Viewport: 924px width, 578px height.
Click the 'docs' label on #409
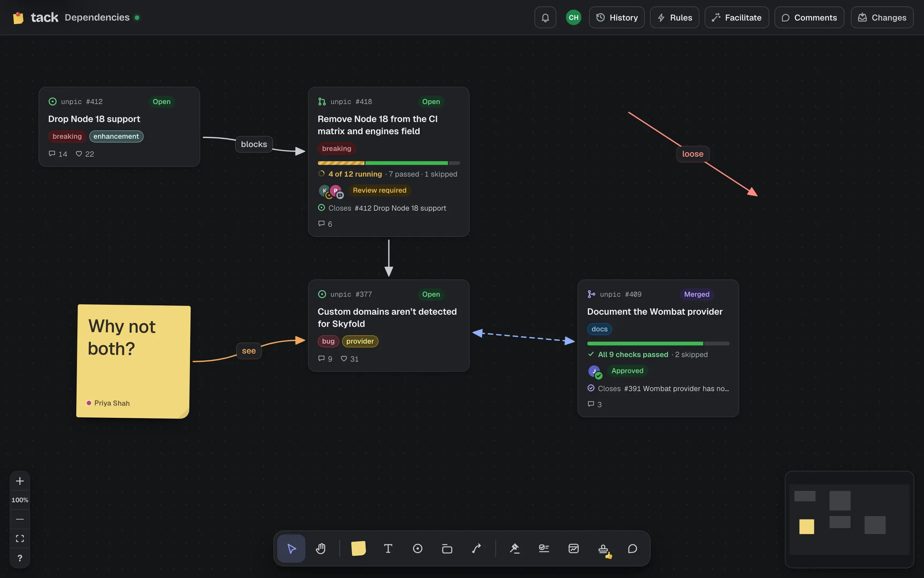(x=599, y=329)
